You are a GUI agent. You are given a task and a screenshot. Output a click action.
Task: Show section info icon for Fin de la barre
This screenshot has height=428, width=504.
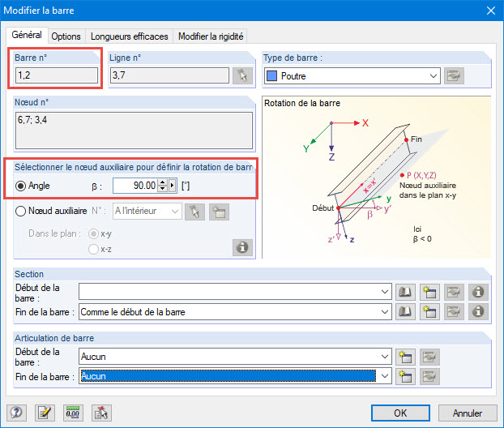click(478, 311)
